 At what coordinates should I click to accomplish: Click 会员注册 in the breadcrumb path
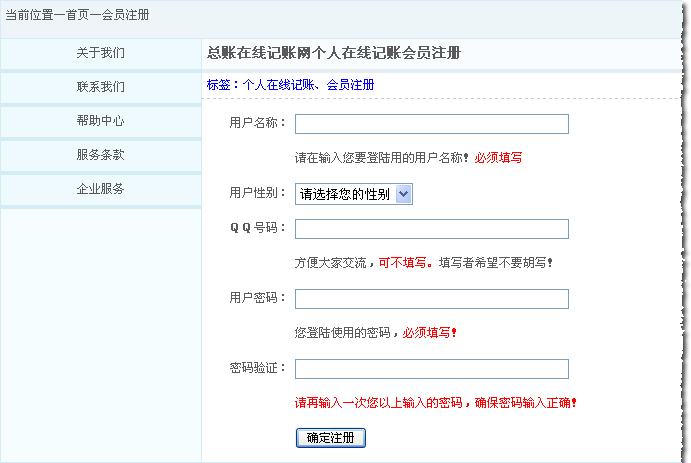(x=125, y=15)
